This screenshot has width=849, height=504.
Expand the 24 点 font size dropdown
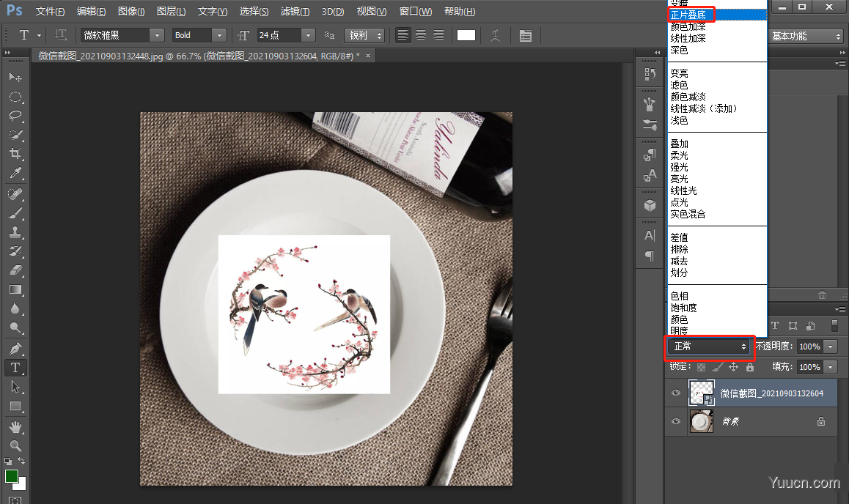(x=308, y=35)
